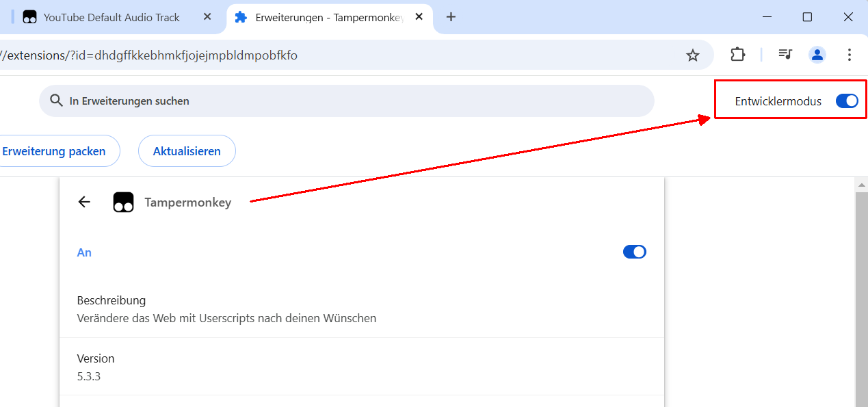Click the An status label
Screen dimensions: 868x407
click(84, 252)
